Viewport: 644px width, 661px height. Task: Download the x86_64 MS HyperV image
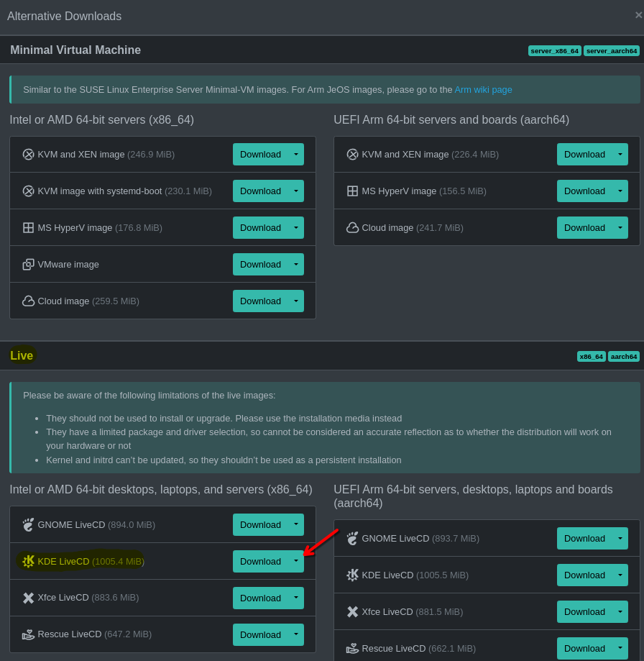point(260,227)
